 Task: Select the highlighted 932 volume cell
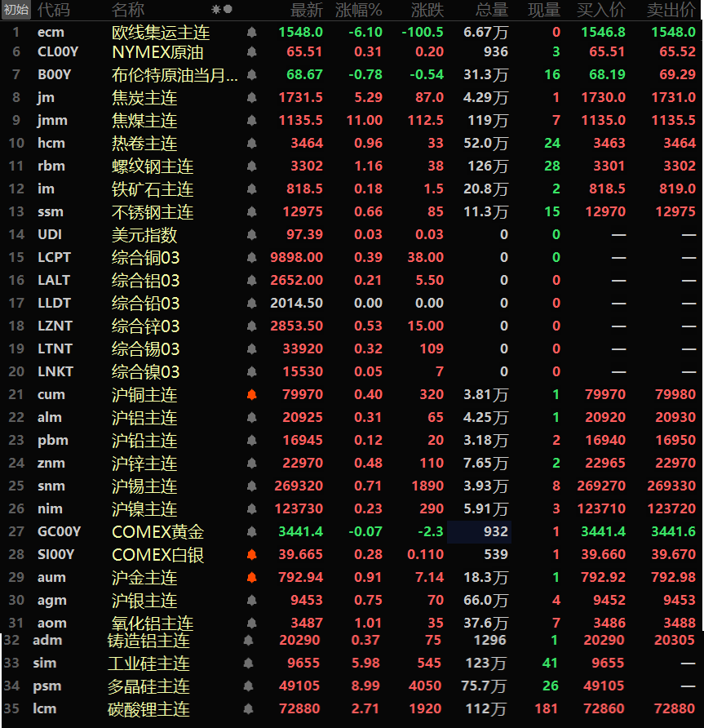tap(480, 532)
